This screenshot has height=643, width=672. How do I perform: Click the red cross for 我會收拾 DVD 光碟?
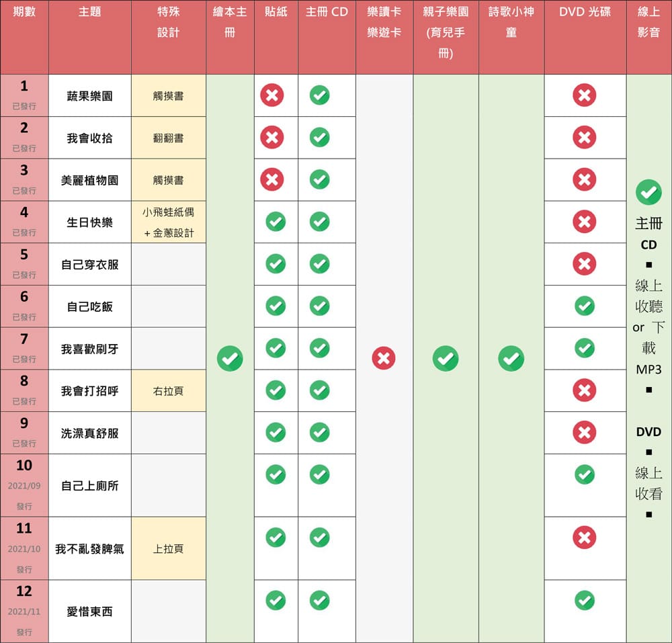pos(584,138)
